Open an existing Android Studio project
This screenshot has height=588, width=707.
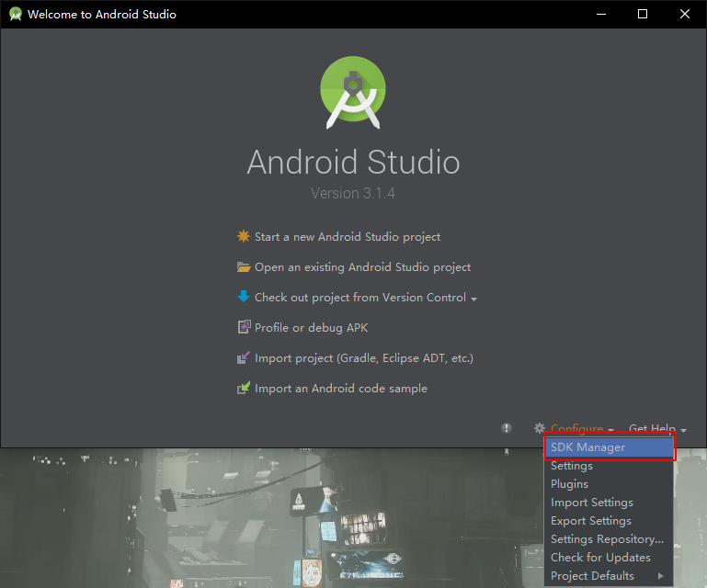tap(362, 267)
